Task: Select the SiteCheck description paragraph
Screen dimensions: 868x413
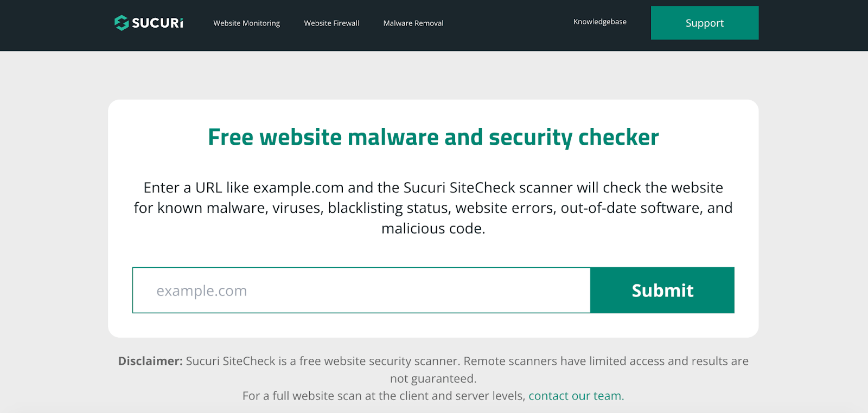Action: (x=433, y=208)
